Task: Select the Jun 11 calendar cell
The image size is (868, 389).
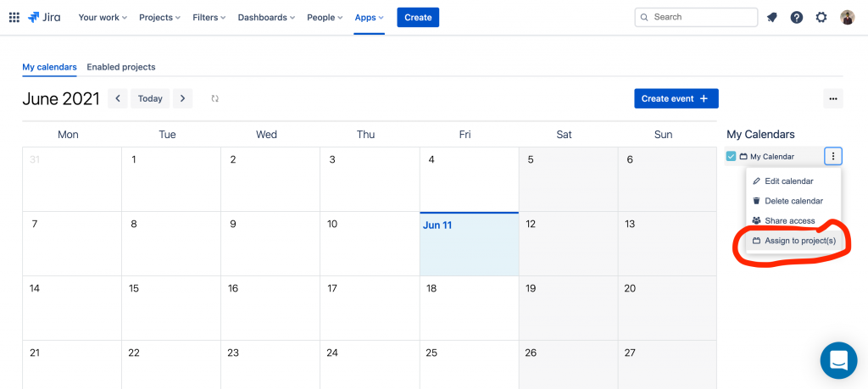Action: point(469,243)
